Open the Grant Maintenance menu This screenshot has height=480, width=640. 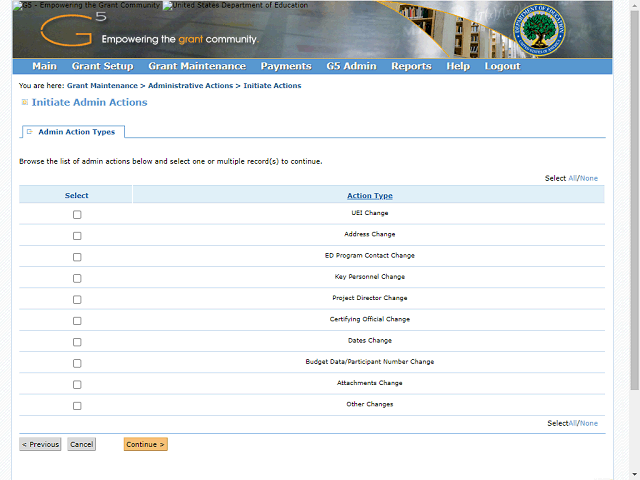click(197, 66)
